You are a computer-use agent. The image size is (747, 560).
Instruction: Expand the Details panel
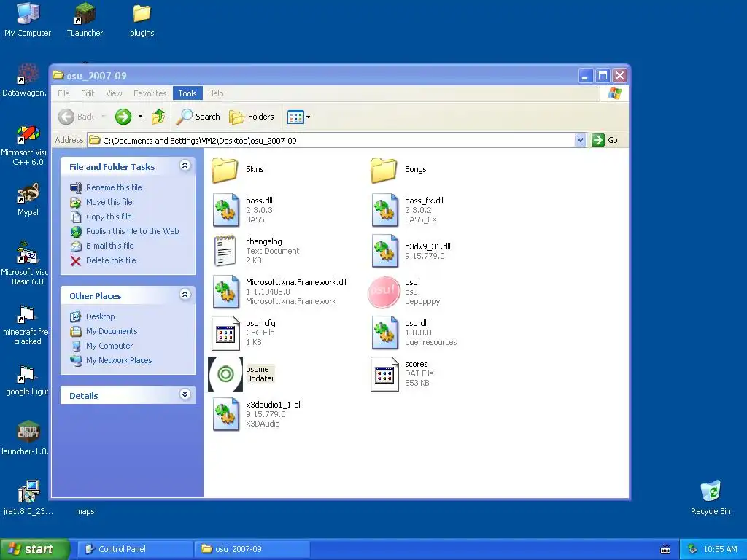point(185,394)
